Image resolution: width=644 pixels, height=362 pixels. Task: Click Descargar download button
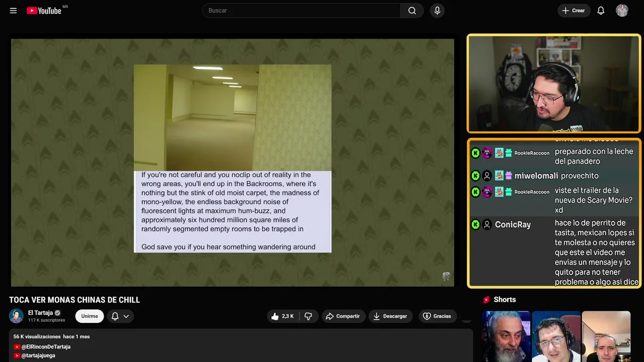point(390,316)
